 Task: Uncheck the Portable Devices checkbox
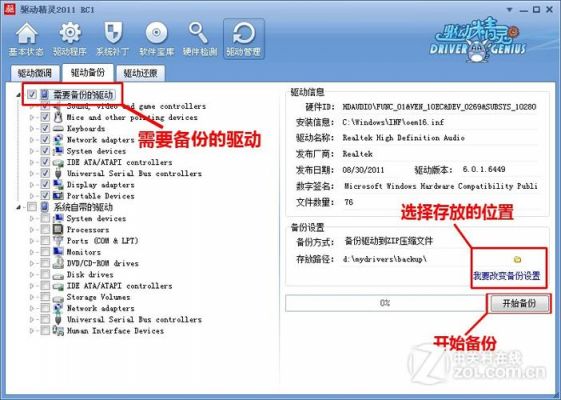pos(45,196)
